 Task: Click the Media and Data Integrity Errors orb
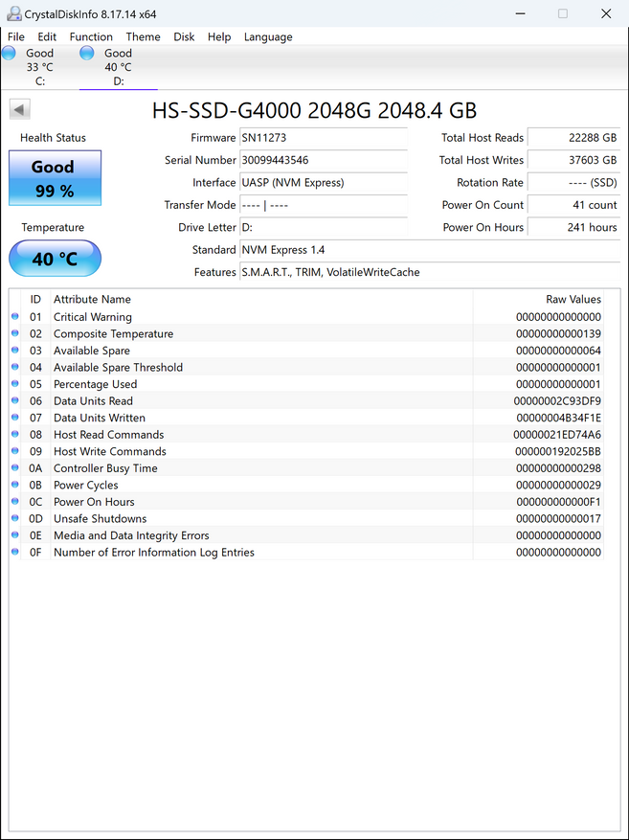pos(15,534)
